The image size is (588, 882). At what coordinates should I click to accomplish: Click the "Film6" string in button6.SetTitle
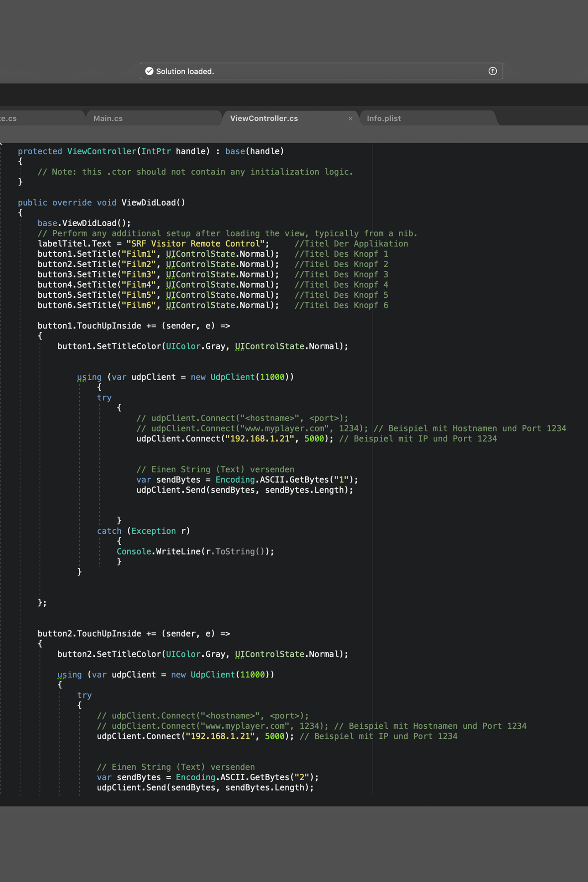tap(138, 305)
